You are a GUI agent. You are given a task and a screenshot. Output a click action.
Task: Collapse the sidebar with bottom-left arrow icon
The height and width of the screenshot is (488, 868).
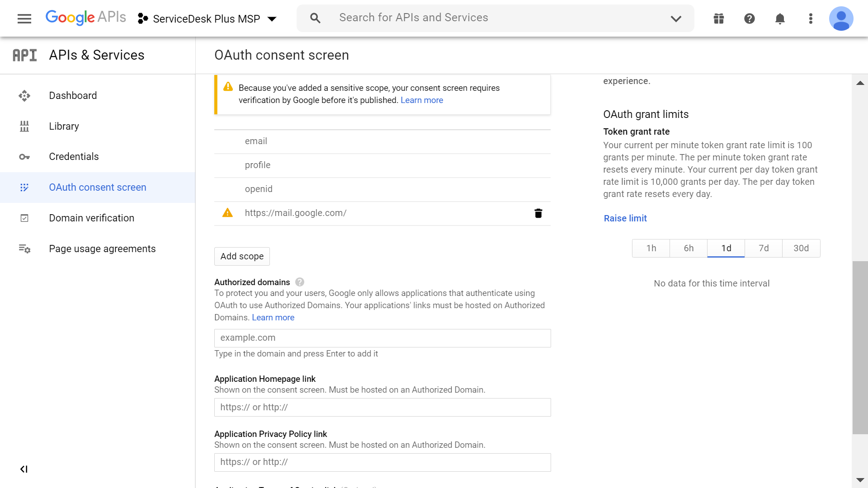point(24,469)
